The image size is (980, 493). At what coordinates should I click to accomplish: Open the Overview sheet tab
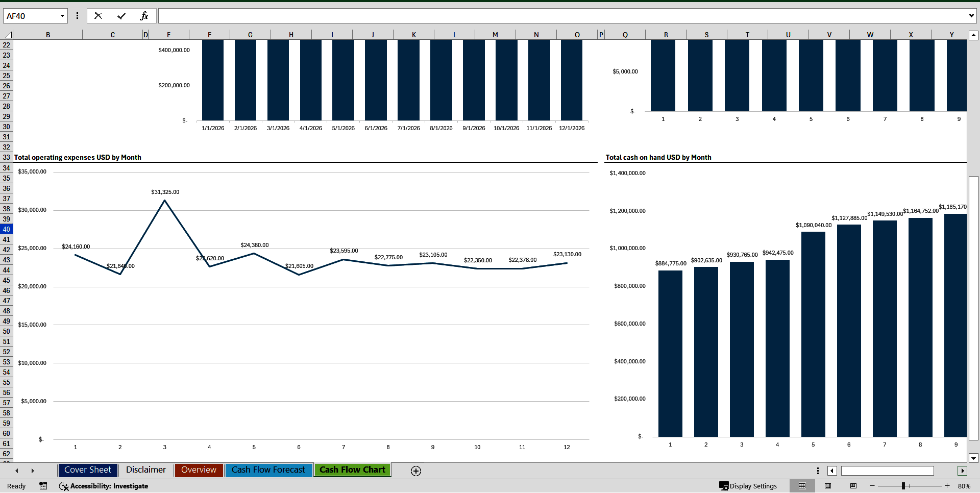tap(199, 470)
